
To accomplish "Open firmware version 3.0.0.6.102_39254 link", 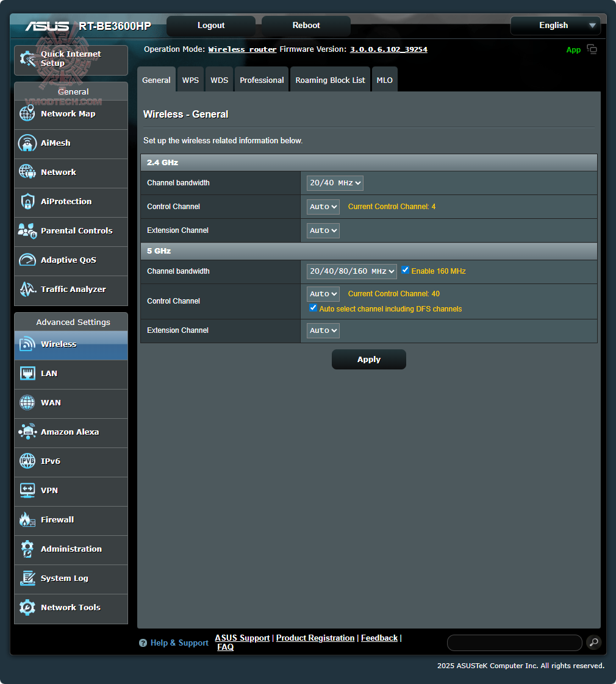I will click(389, 49).
